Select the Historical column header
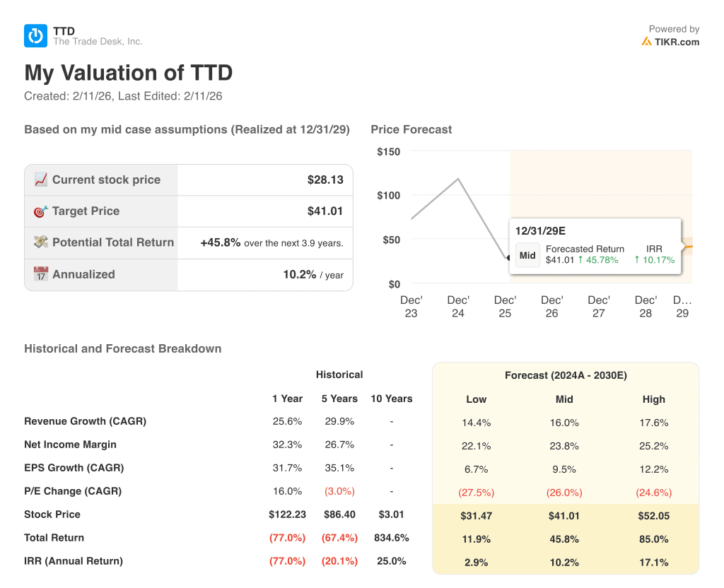 click(x=339, y=375)
